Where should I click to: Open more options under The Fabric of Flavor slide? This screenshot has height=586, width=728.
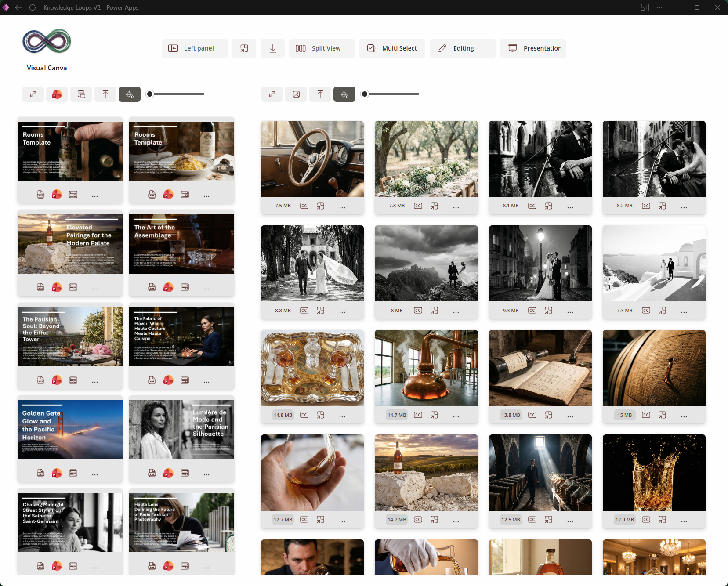[x=206, y=381]
